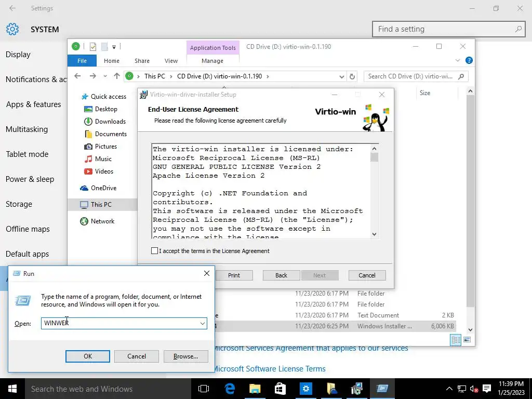Cancel the Virtio-win installer setup
This screenshot has height=399, width=532.
click(x=367, y=275)
